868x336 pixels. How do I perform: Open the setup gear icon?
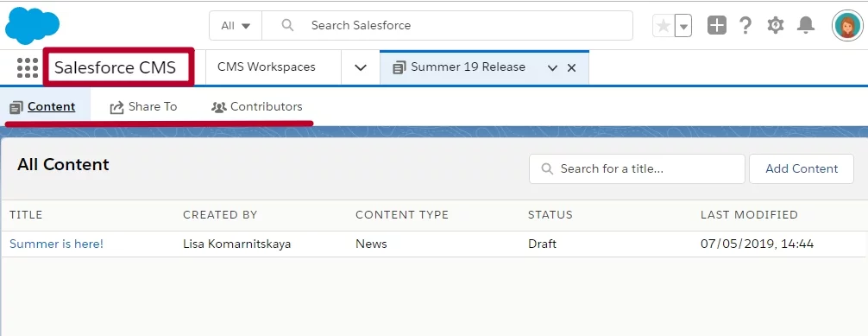(776, 25)
